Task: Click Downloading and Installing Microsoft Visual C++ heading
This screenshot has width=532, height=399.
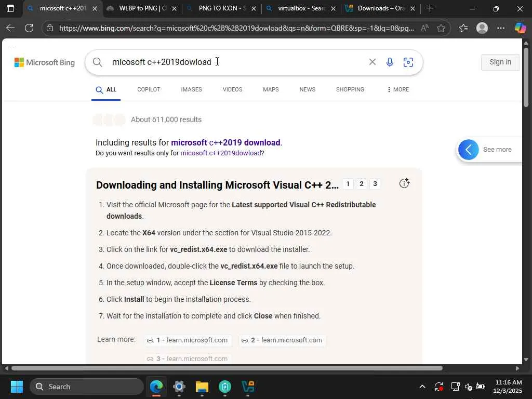Action: pyautogui.click(x=217, y=185)
